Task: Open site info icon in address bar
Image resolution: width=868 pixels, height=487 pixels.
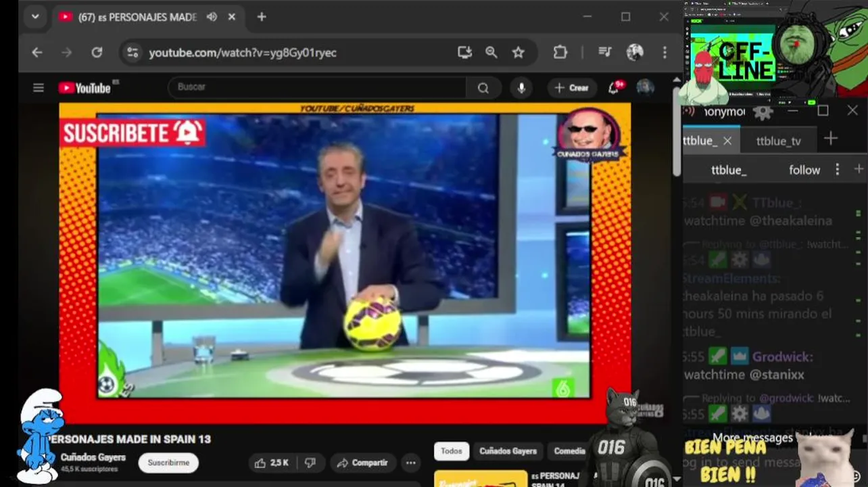Action: 132,52
